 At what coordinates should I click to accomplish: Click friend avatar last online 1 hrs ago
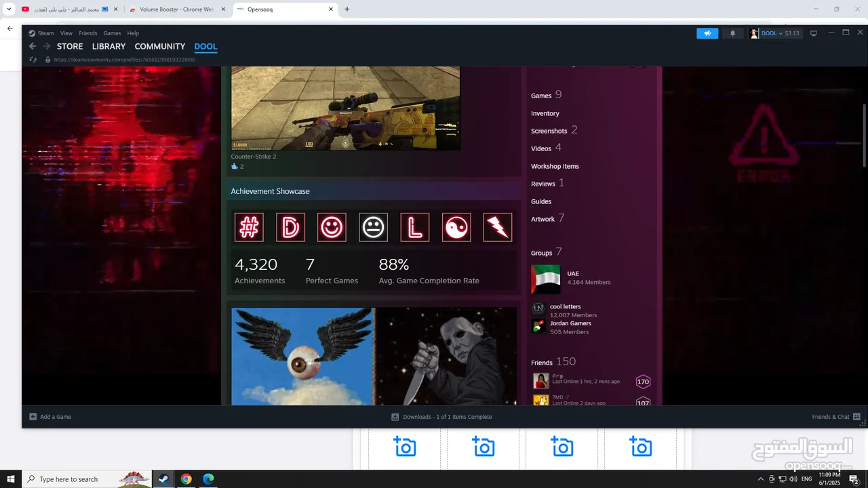point(540,381)
